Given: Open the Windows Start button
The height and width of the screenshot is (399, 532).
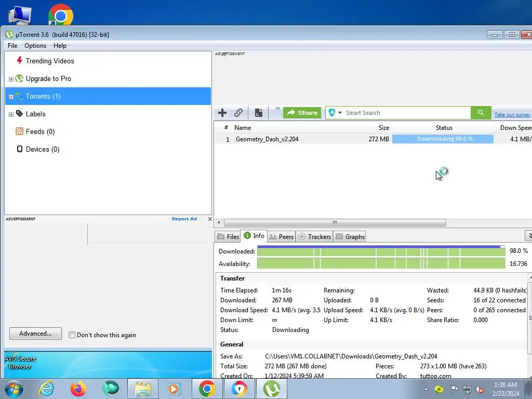Looking at the screenshot, I should coord(14,389).
